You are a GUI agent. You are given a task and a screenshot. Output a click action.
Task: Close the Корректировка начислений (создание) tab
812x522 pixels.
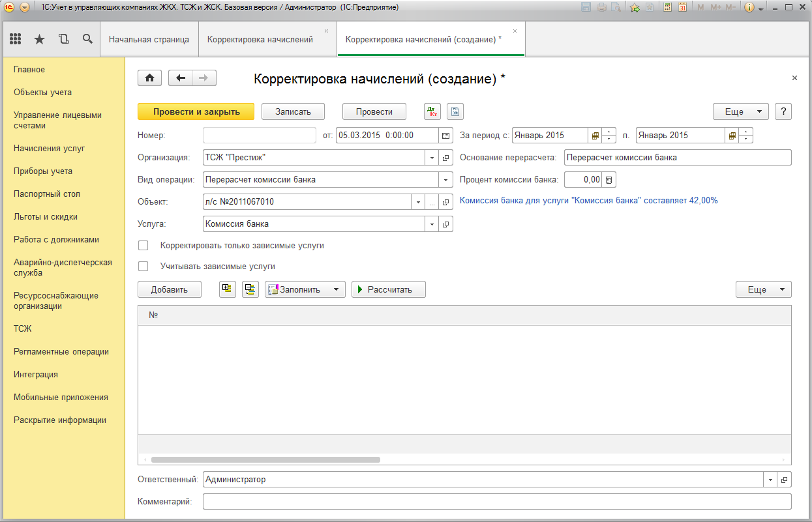point(515,31)
